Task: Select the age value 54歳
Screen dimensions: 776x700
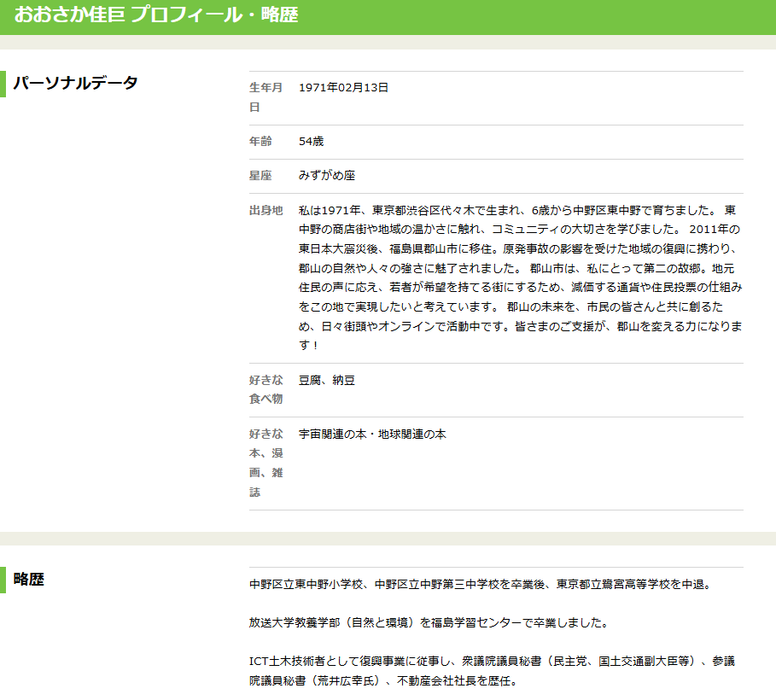Action: [312, 142]
